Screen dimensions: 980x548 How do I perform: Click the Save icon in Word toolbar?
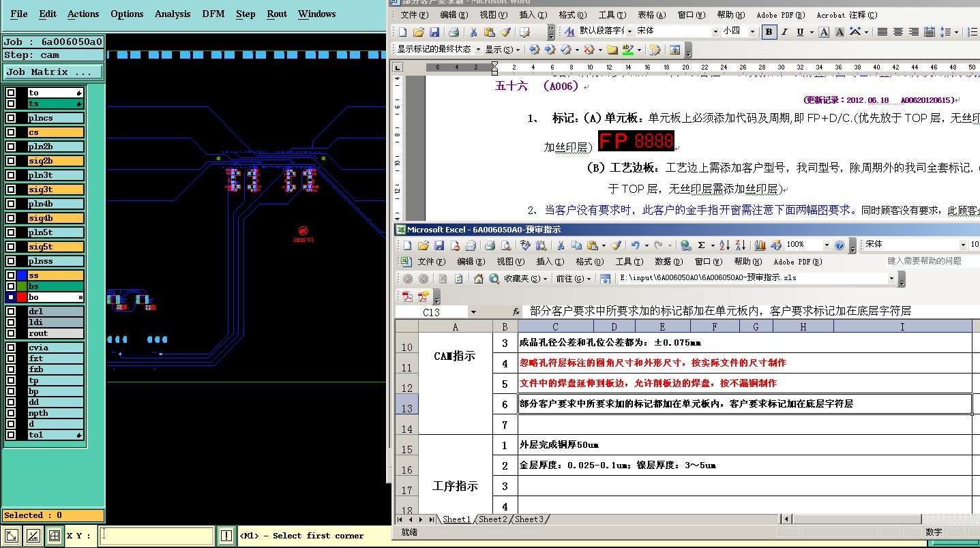coord(434,31)
